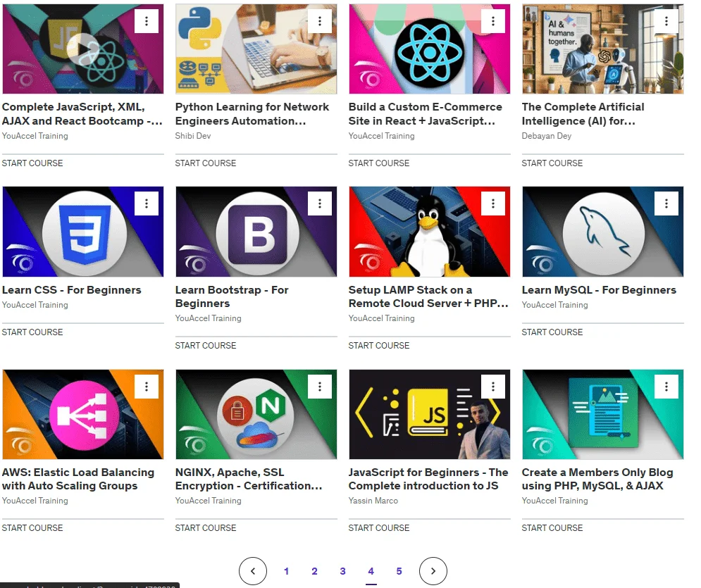The image size is (701, 588).
Task: Go to previous page arrow
Action: point(253,571)
